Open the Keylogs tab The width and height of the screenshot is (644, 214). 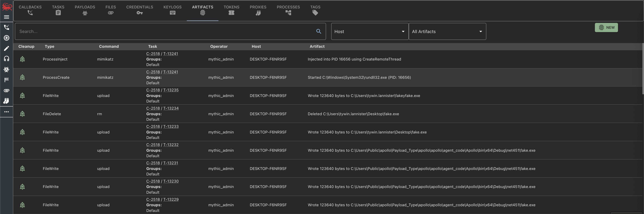click(x=172, y=10)
